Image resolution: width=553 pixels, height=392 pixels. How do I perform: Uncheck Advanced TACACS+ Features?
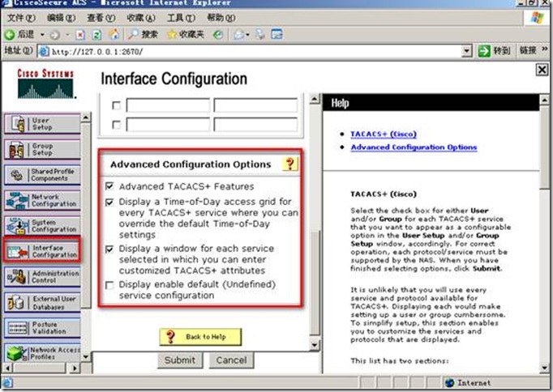click(x=109, y=185)
